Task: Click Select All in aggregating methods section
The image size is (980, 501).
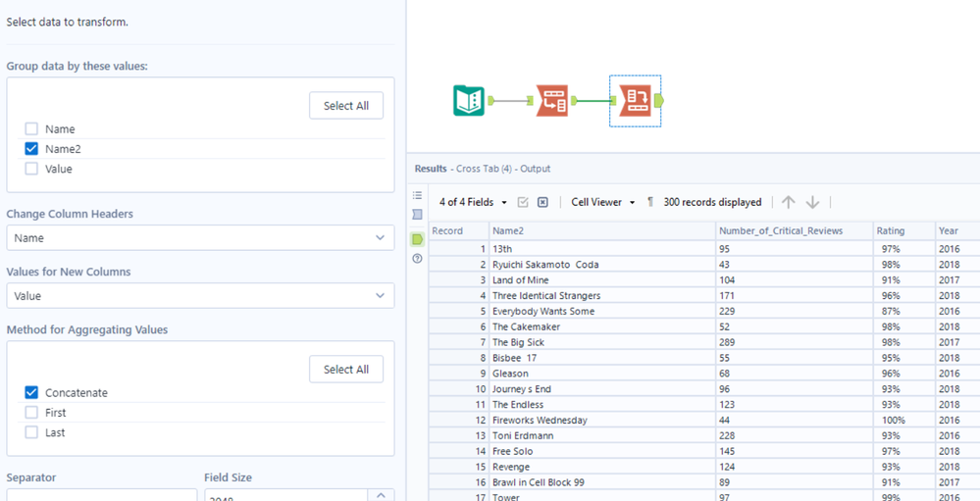Action: 346,370
